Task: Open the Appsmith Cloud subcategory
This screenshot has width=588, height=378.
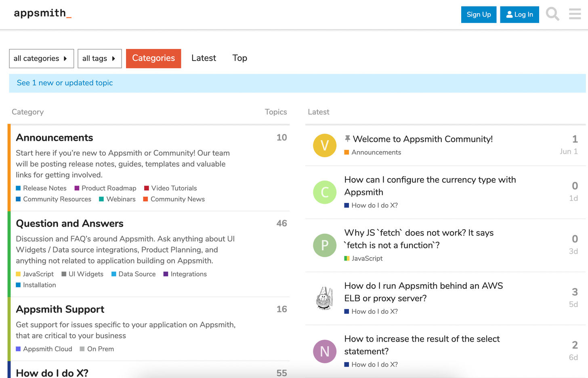Action: click(x=47, y=349)
